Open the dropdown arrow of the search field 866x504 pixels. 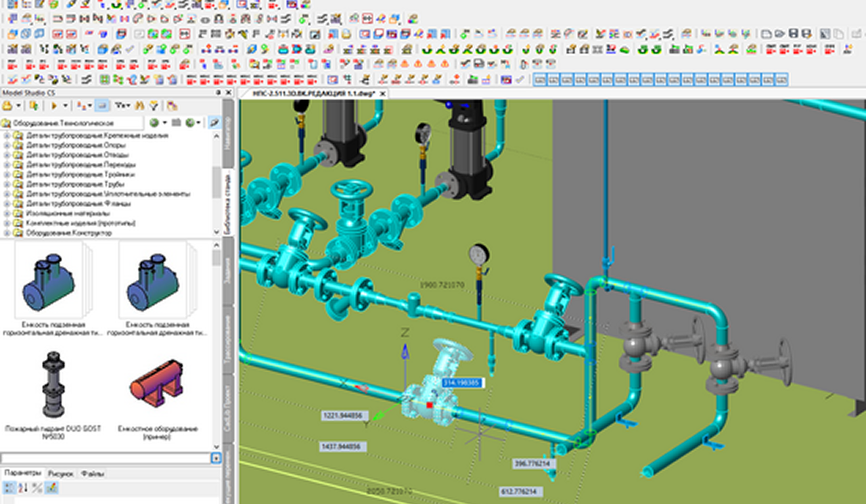click(x=216, y=459)
